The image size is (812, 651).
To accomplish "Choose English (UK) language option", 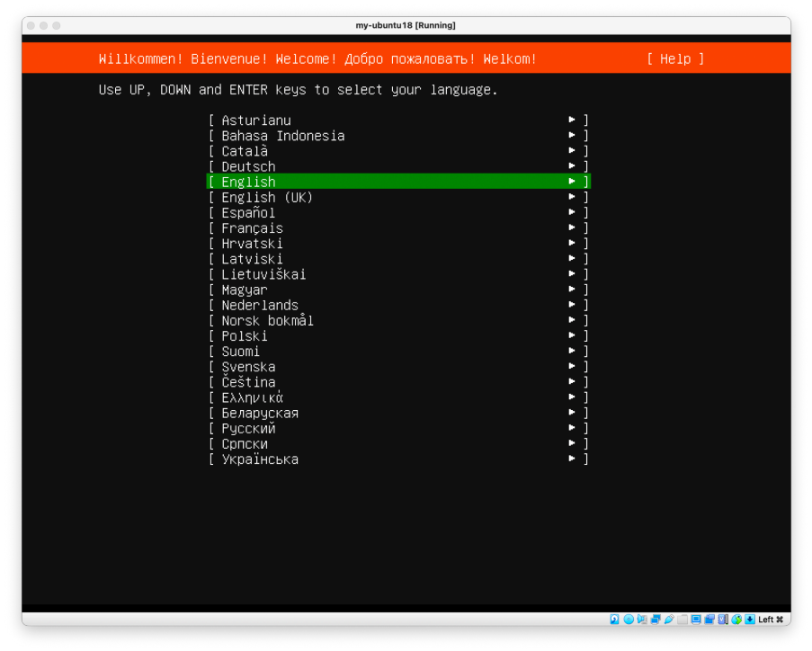I will coord(398,197).
